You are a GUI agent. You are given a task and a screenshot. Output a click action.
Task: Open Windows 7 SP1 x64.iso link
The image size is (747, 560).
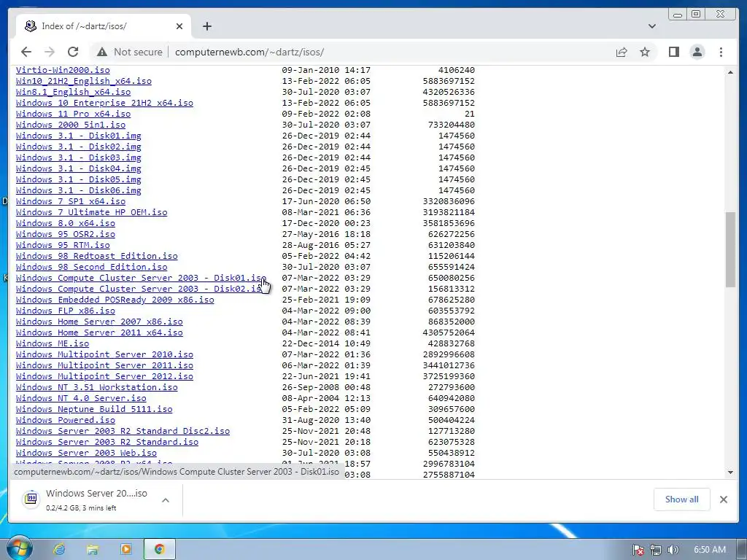pyautogui.click(x=71, y=201)
